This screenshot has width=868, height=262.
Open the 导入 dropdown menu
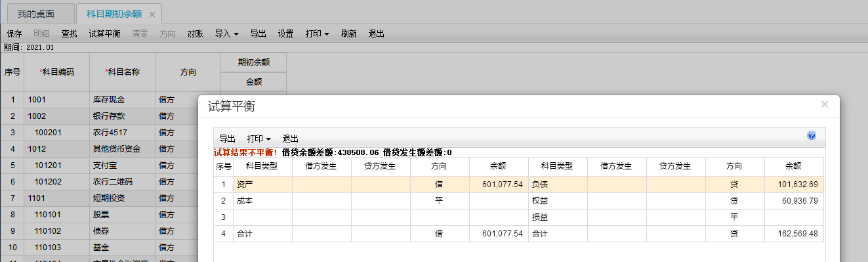(226, 33)
